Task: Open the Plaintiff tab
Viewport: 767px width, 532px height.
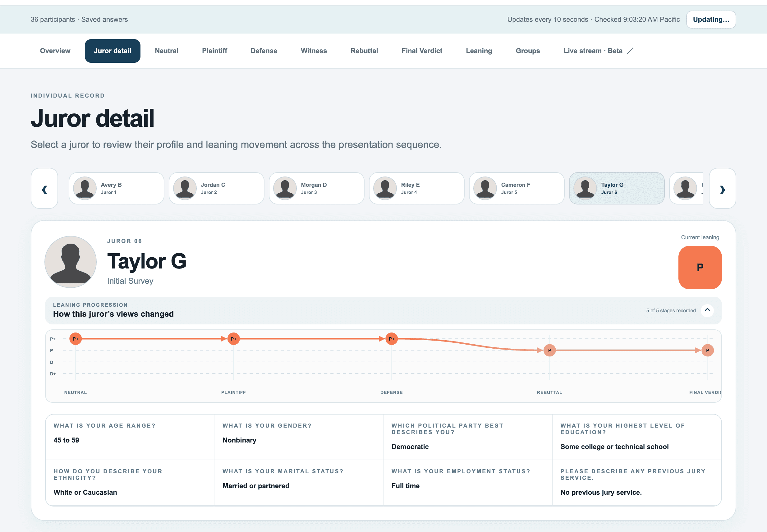Action: click(214, 51)
